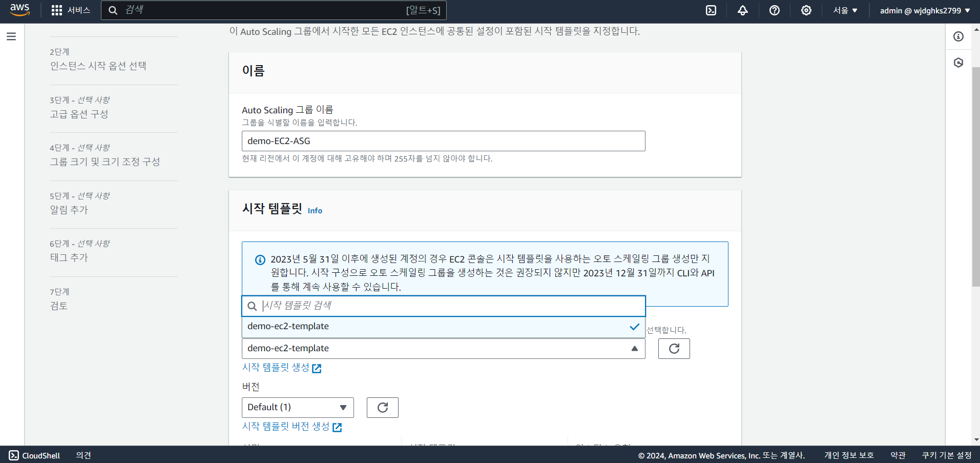Open the Default (1) version dropdown
980x463 pixels.
tap(298, 408)
